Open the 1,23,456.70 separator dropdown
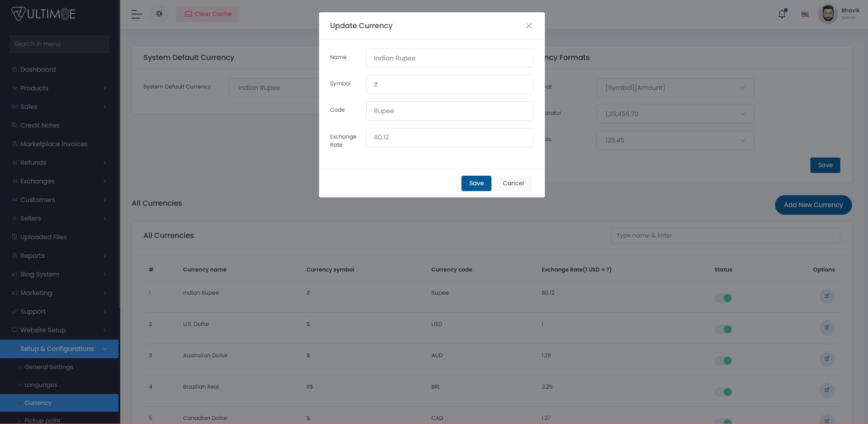Image resolution: width=868 pixels, height=424 pixels. coord(675,114)
